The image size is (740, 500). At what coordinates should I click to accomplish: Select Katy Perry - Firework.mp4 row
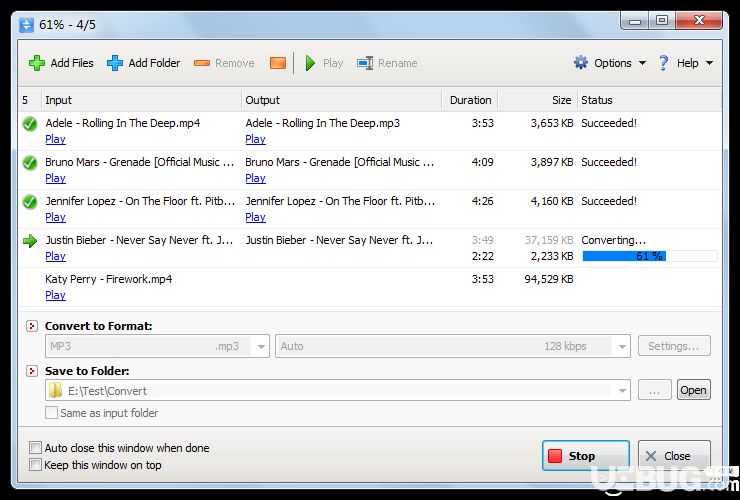point(370,287)
